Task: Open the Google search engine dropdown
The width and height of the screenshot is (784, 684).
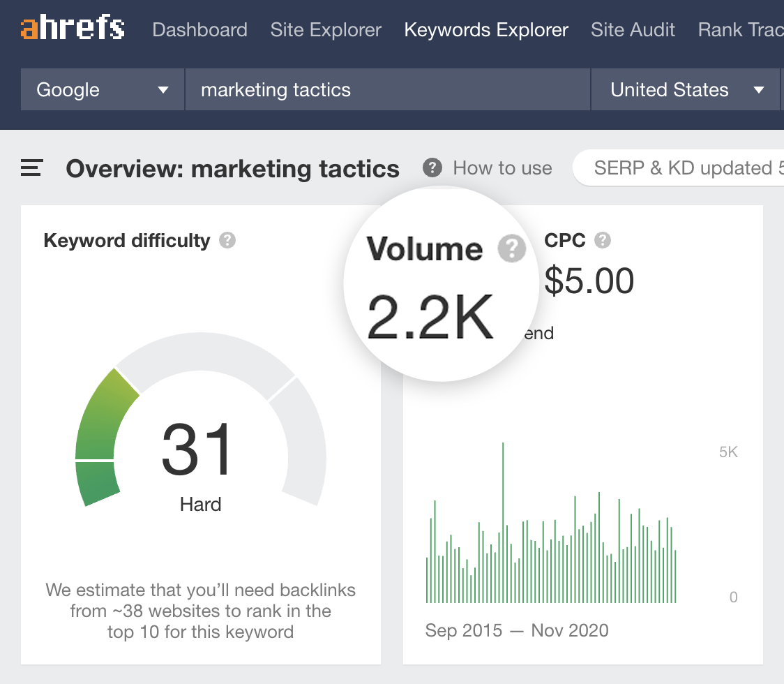Action: click(x=102, y=90)
